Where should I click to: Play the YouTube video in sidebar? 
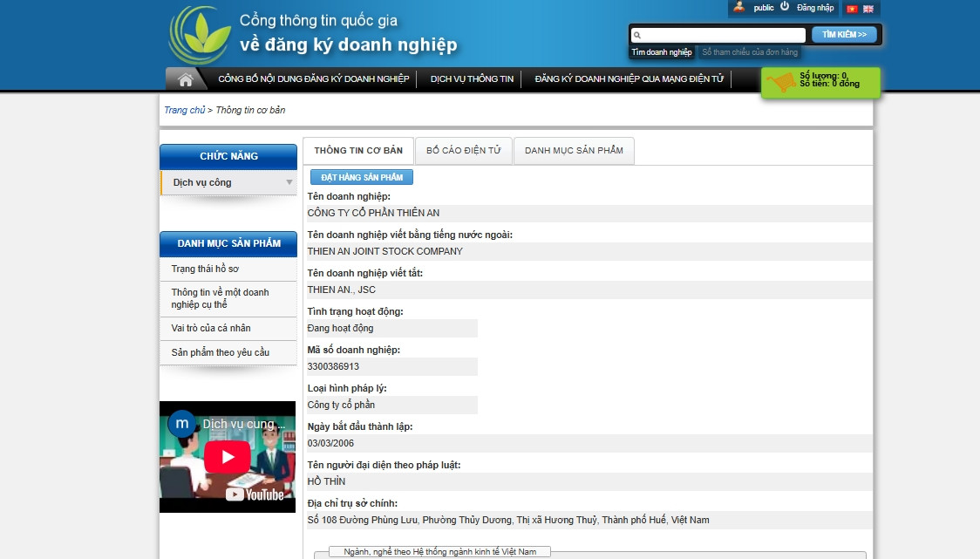pyautogui.click(x=228, y=456)
